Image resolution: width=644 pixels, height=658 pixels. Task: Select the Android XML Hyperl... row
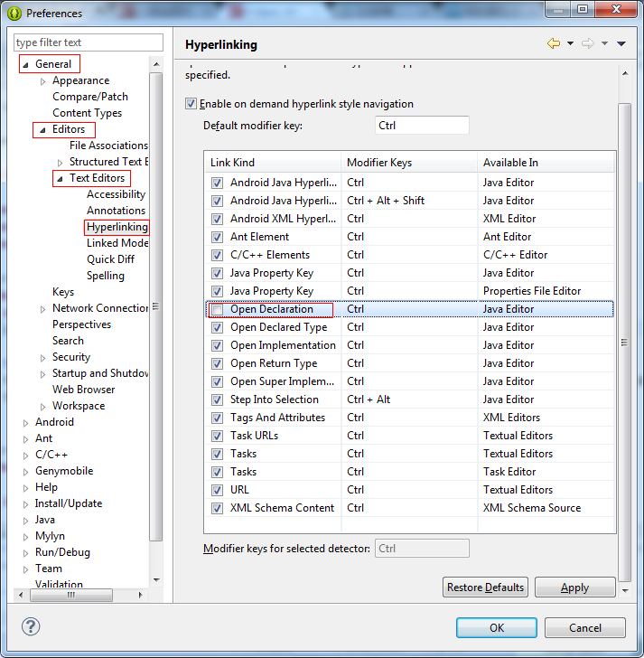coord(410,219)
